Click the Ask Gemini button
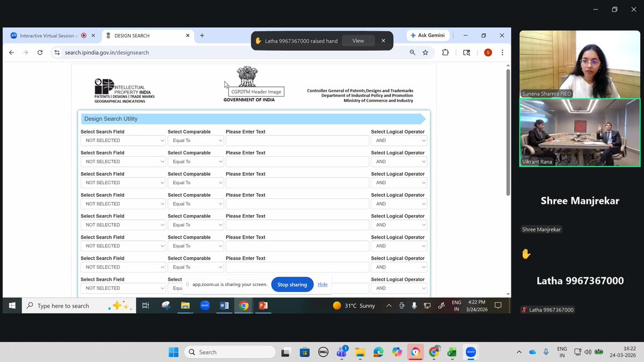The width and height of the screenshot is (644, 362). (427, 35)
